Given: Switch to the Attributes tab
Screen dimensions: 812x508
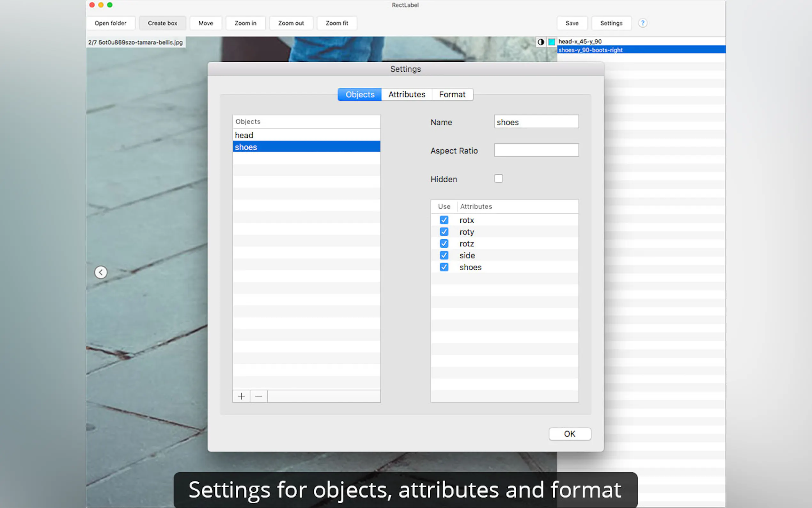Looking at the screenshot, I should (x=407, y=94).
